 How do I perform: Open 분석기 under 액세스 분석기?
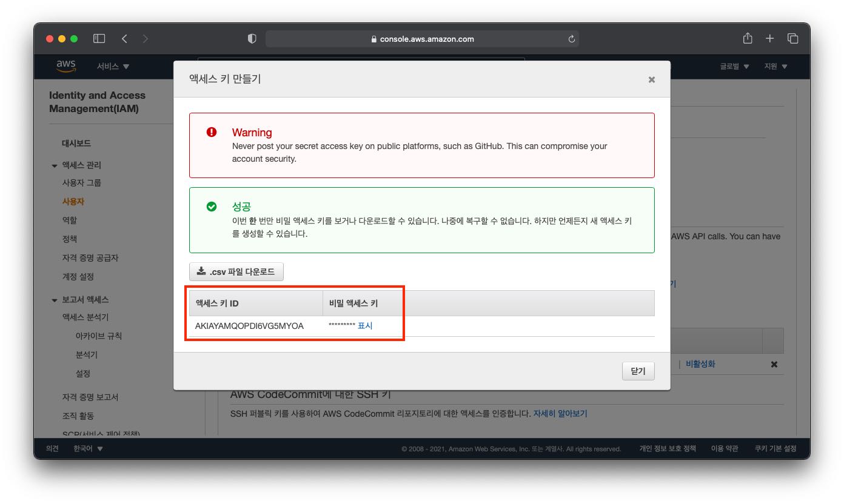pos(86,354)
